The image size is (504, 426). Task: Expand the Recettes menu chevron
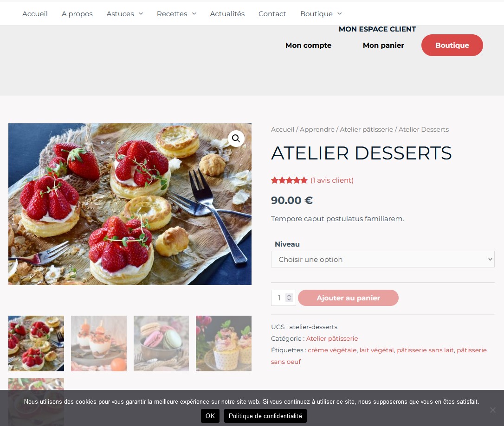click(x=194, y=13)
